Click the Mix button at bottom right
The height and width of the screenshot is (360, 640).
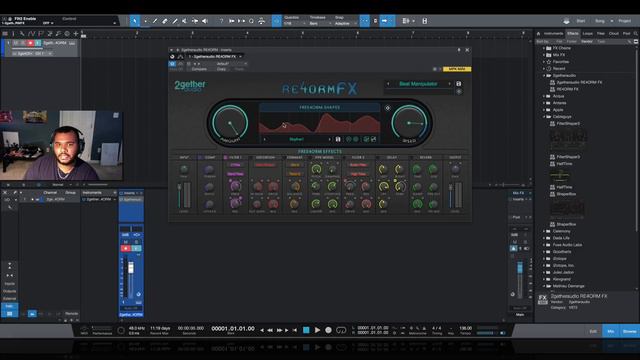pos(611,331)
